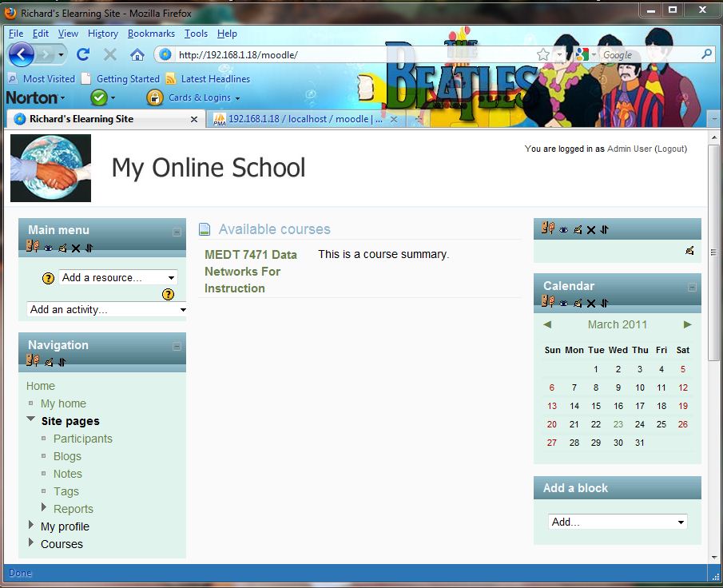Assign roles in Main menu block
The height and width of the screenshot is (588, 723).
point(32,247)
